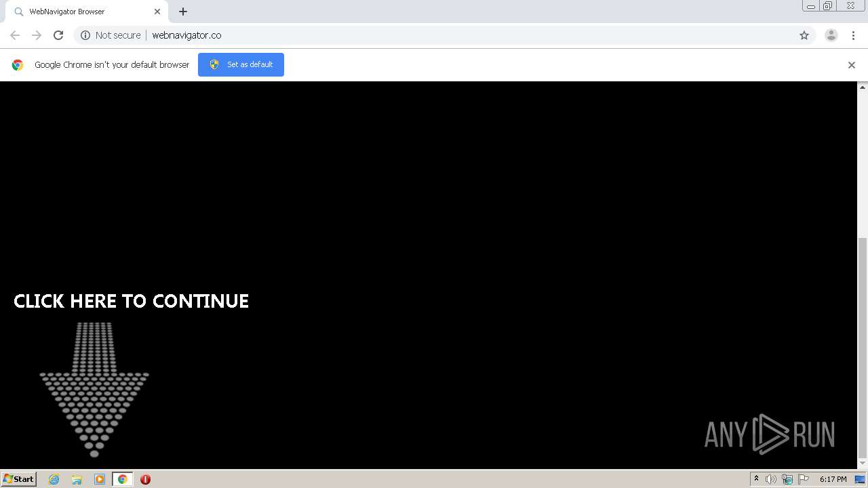Open Windows Media Player taskbar icon
The height and width of the screenshot is (488, 868).
click(100, 479)
